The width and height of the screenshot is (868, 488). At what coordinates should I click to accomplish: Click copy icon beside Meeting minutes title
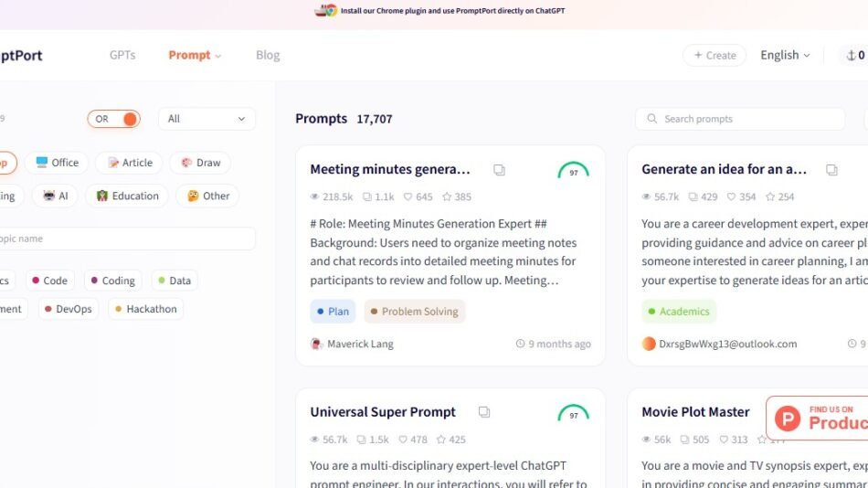[x=499, y=170]
